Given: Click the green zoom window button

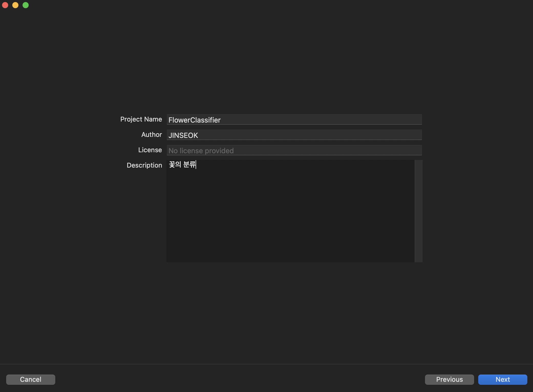Looking at the screenshot, I should (x=26, y=5).
